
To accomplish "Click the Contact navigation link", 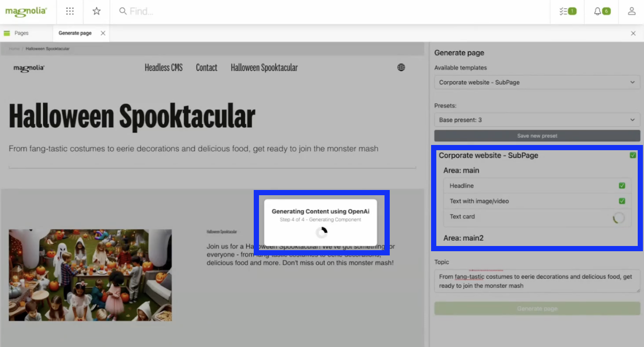I will tap(207, 68).
